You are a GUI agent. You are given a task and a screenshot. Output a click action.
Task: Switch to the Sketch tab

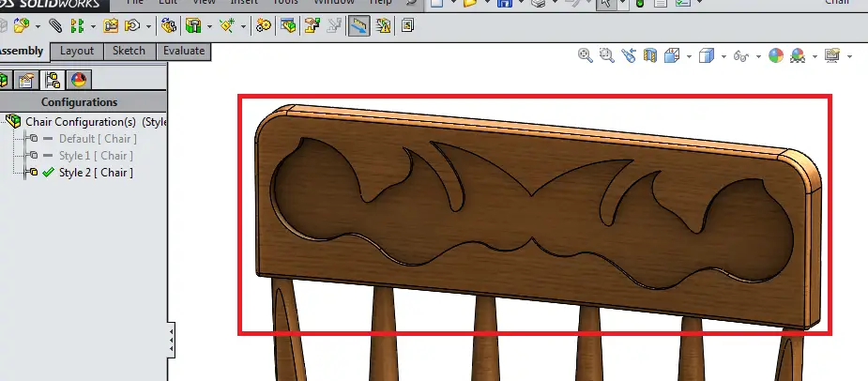129,51
